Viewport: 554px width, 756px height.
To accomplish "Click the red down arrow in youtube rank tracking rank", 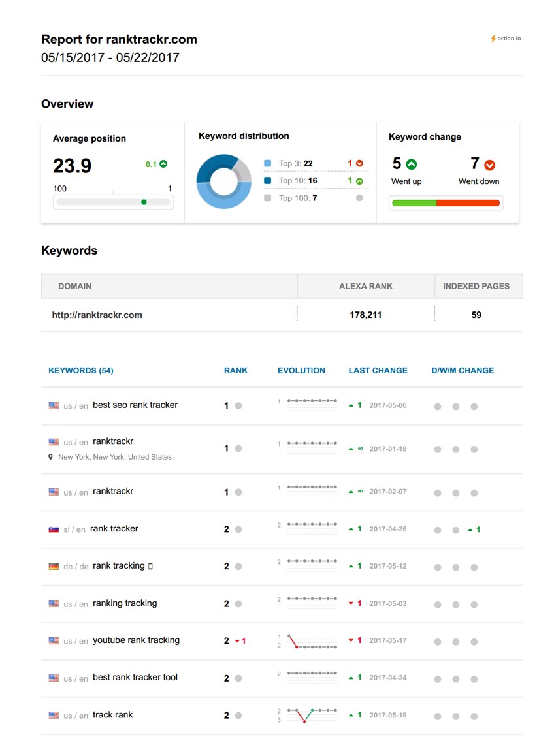I will click(x=237, y=641).
